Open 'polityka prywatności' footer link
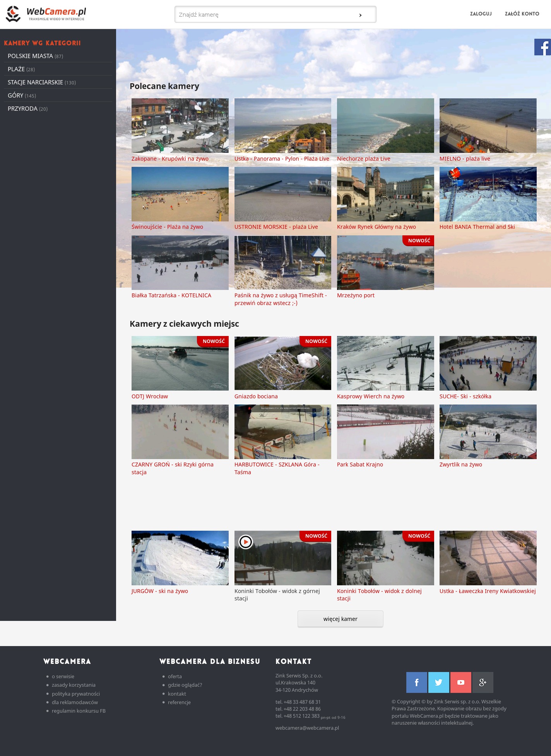Screen dimensions: 551x756 point(75,694)
